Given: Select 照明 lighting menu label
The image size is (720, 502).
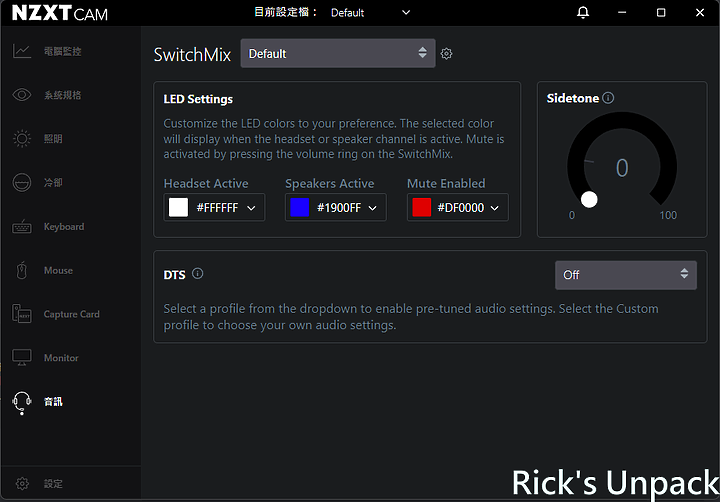Looking at the screenshot, I should [x=53, y=139].
